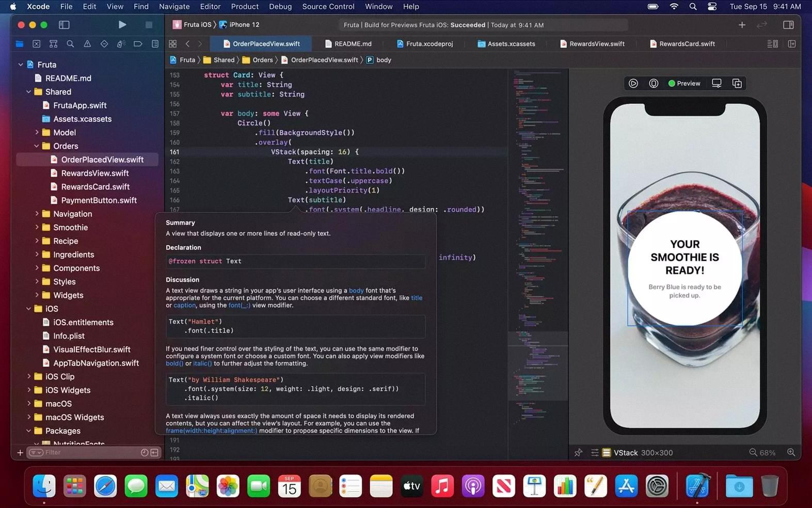
Task: Open code review arrows icon
Action: pos(762,24)
